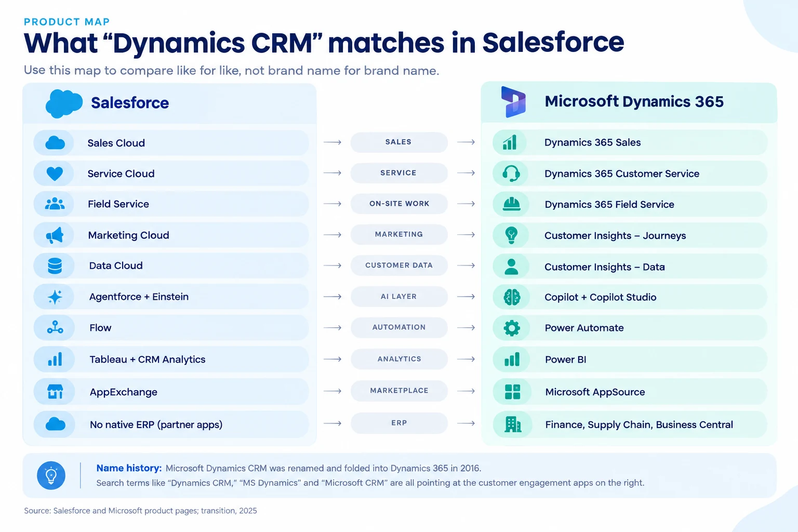Viewport: 798px width, 532px height.
Task: Click the Dynamics 365 Customer Service label
Action: coord(622,174)
